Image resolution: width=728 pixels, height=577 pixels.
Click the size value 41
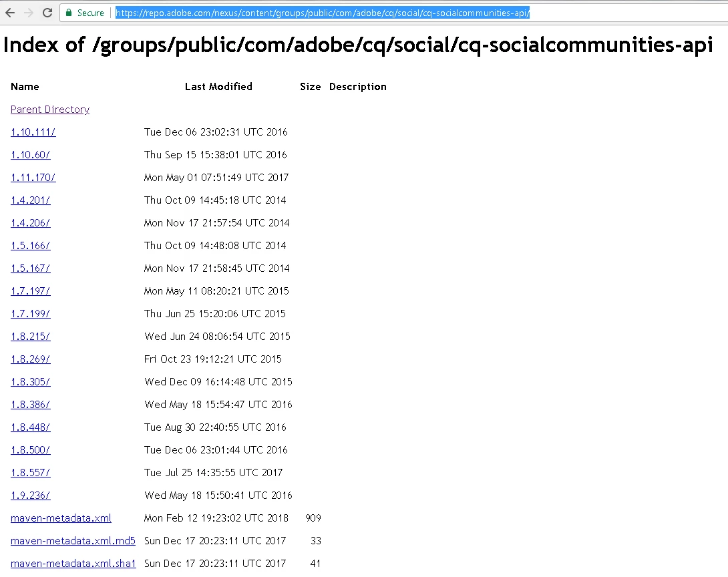tap(316, 564)
